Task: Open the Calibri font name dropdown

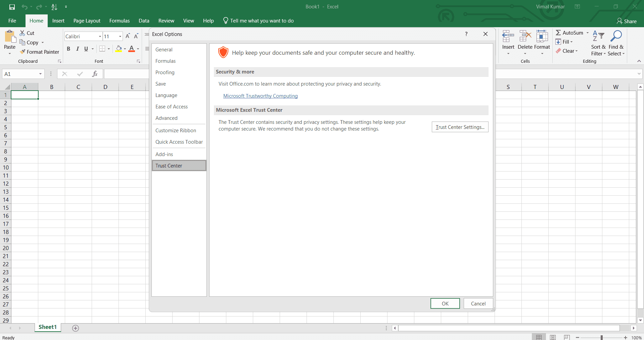Action: (x=99, y=36)
